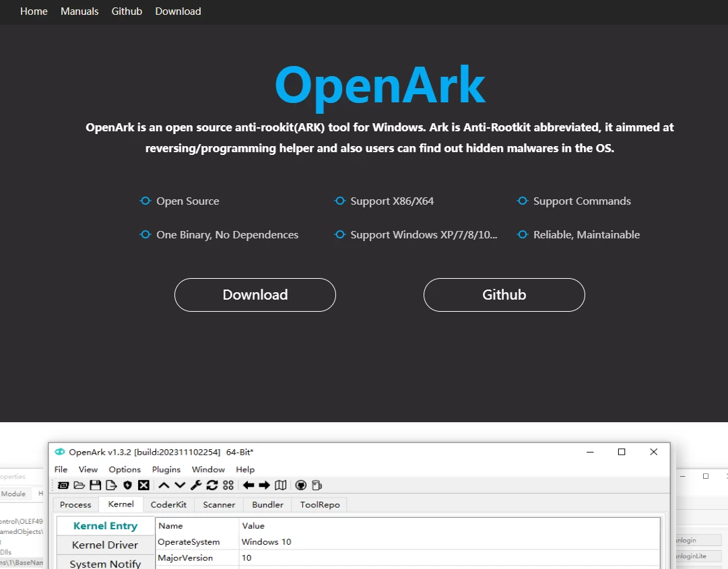Open the Help menu

[245, 470]
